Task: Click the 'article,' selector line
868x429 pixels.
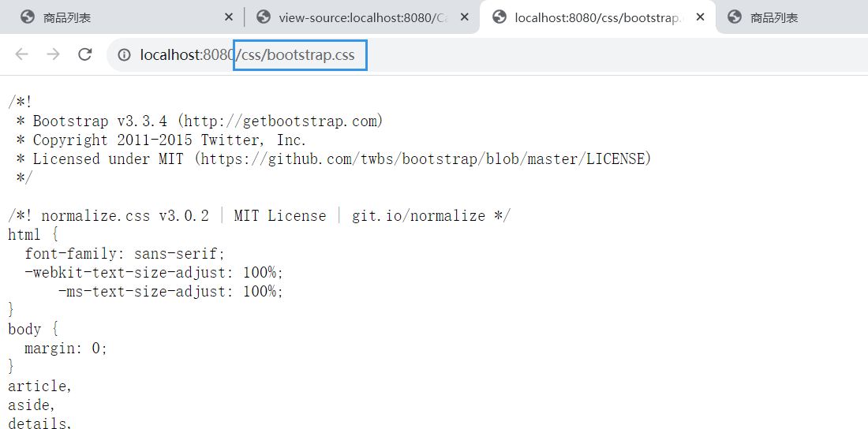Action: point(40,386)
